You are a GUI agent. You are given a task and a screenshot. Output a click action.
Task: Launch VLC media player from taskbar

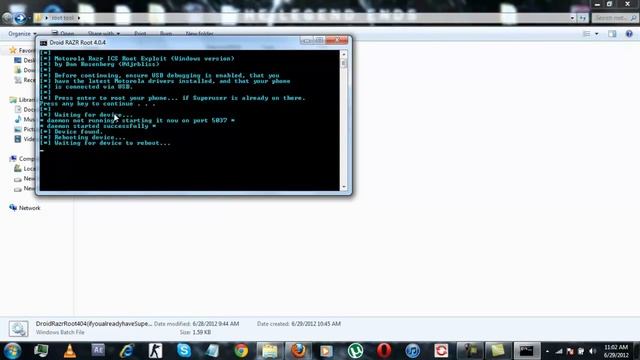pyautogui.click(x=70, y=351)
